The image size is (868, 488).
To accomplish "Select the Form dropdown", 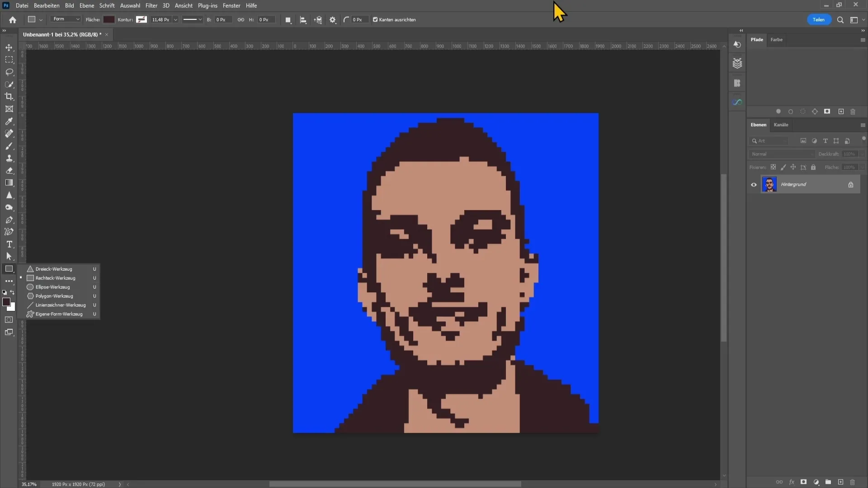I will pos(65,20).
